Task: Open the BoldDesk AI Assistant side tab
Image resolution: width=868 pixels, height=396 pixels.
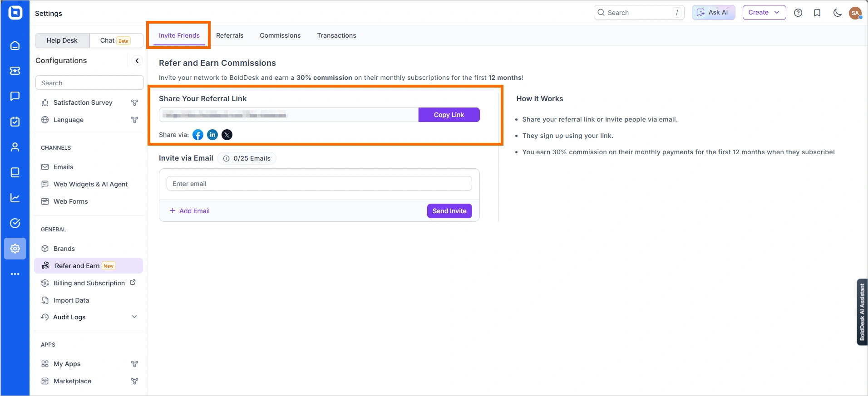Action: point(862,312)
